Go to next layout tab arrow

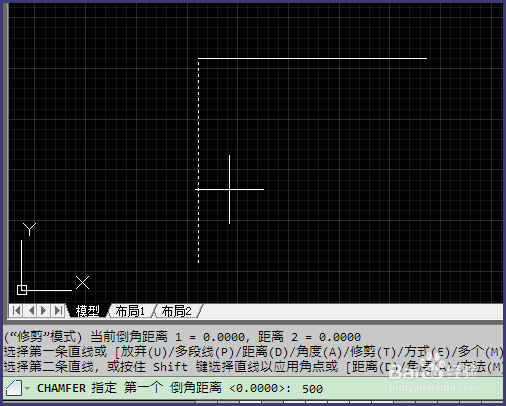(44, 311)
